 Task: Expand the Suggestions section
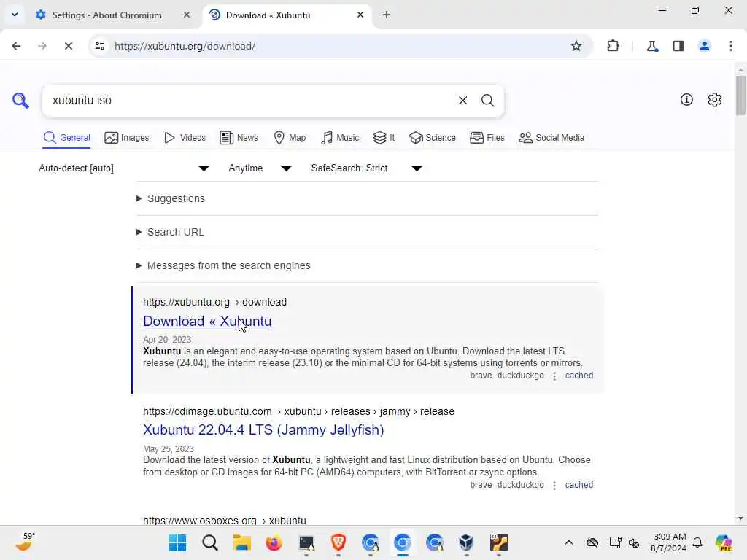point(176,198)
